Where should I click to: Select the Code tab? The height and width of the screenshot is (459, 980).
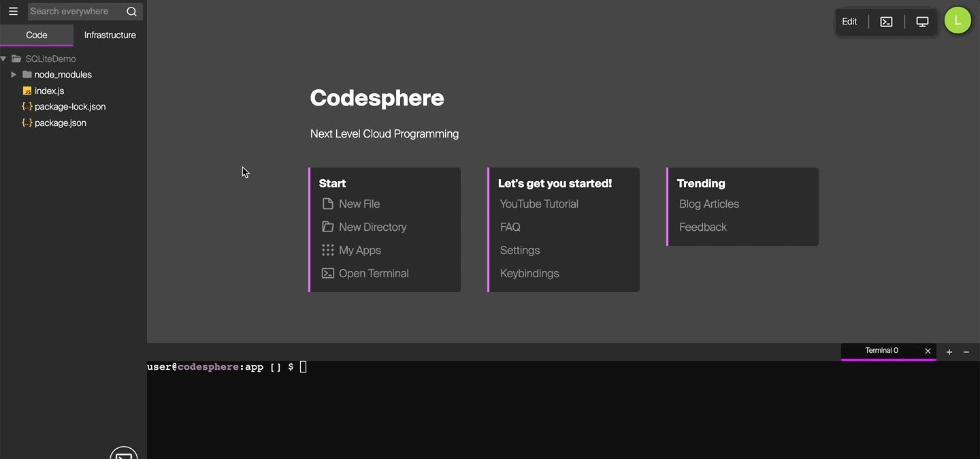pos(37,35)
